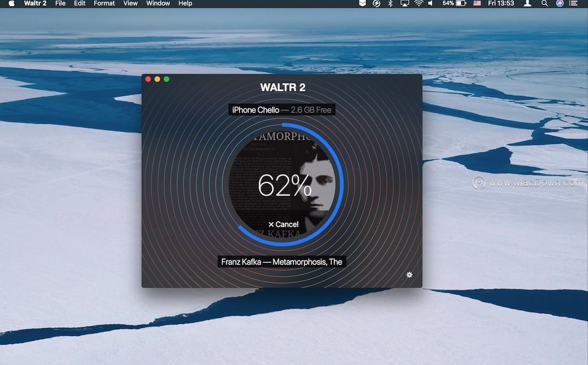
Task: Open the Edit menu
Action: (x=80, y=3)
